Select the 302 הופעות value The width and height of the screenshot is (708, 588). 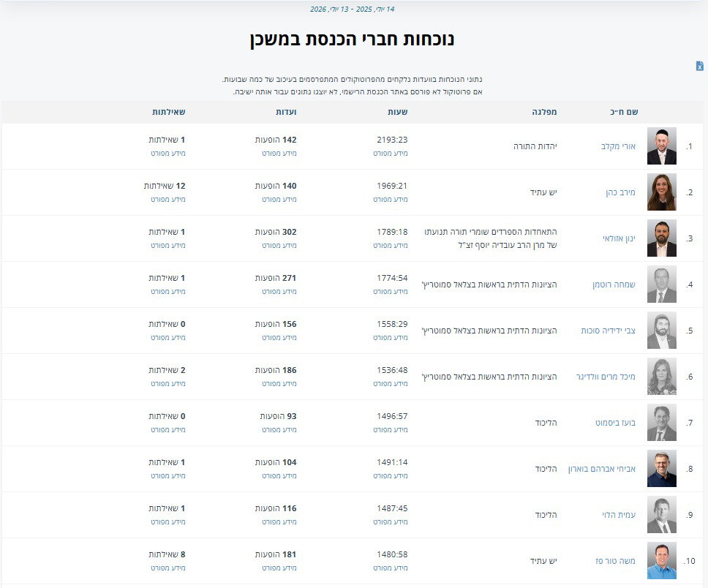click(x=276, y=232)
